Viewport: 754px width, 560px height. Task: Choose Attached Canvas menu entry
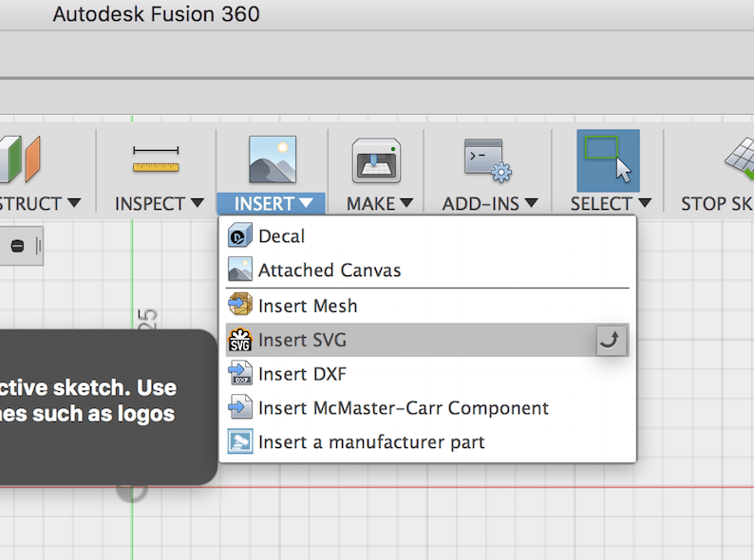427,270
